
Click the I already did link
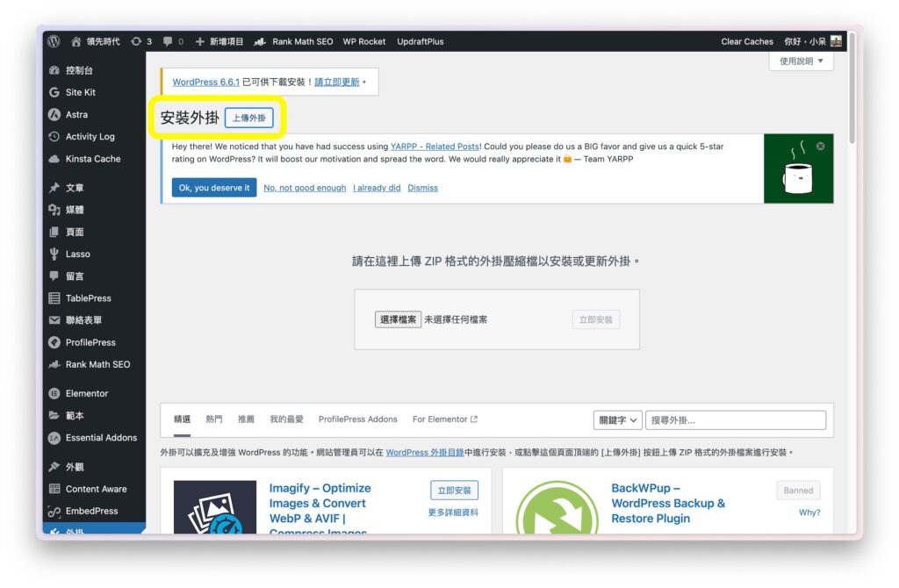tap(377, 188)
